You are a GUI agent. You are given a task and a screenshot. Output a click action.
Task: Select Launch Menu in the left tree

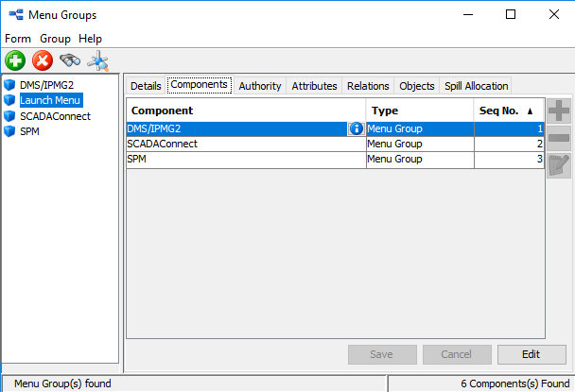coord(51,100)
